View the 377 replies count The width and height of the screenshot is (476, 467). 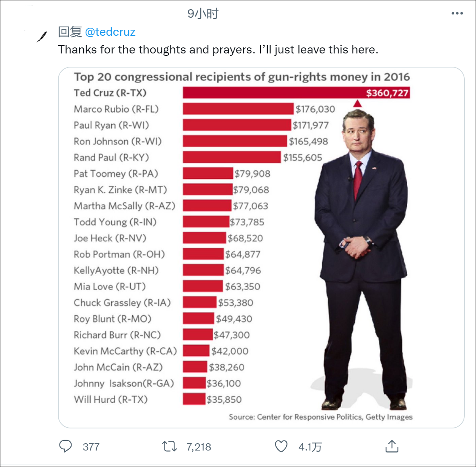(x=91, y=447)
